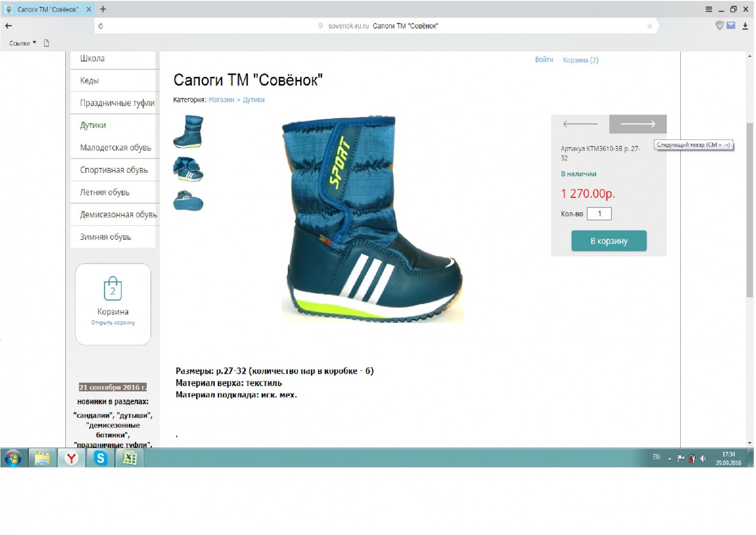Open Yandex browser from the taskbar

[72, 458]
